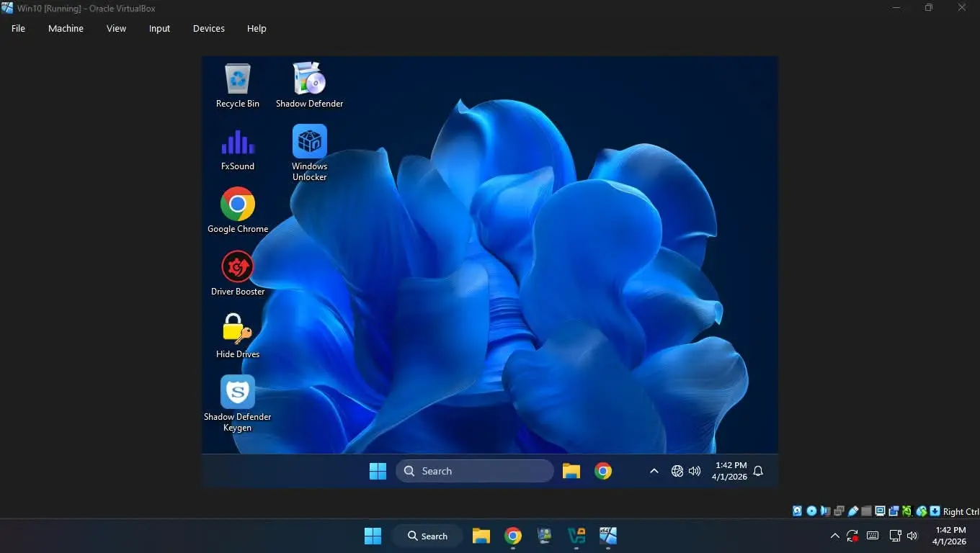Click the host taskbar Search box

click(427, 536)
